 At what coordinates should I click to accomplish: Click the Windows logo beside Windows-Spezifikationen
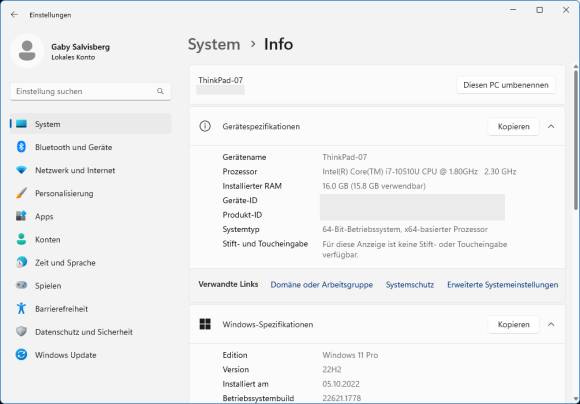205,324
